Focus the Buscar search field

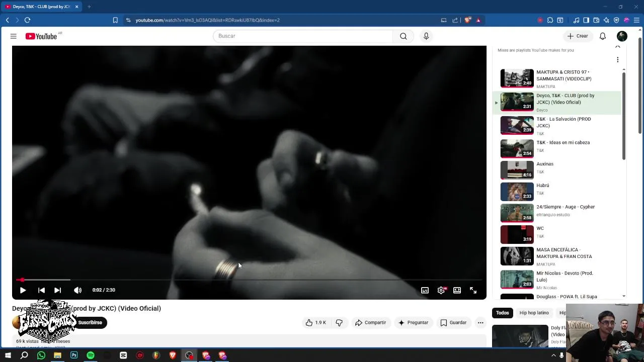pyautogui.click(x=303, y=36)
